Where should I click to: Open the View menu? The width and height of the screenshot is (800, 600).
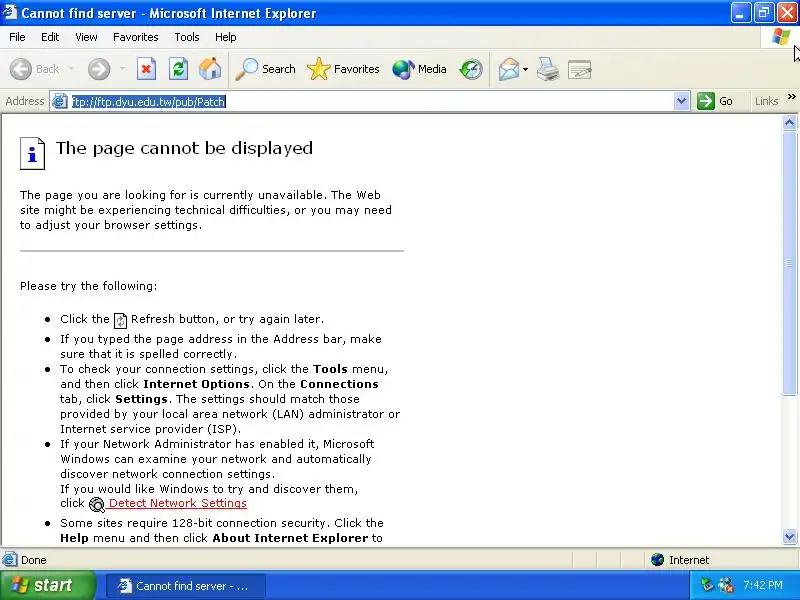click(x=86, y=37)
